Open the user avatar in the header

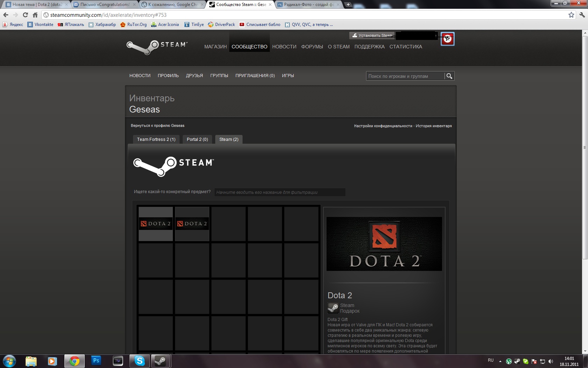[447, 39]
